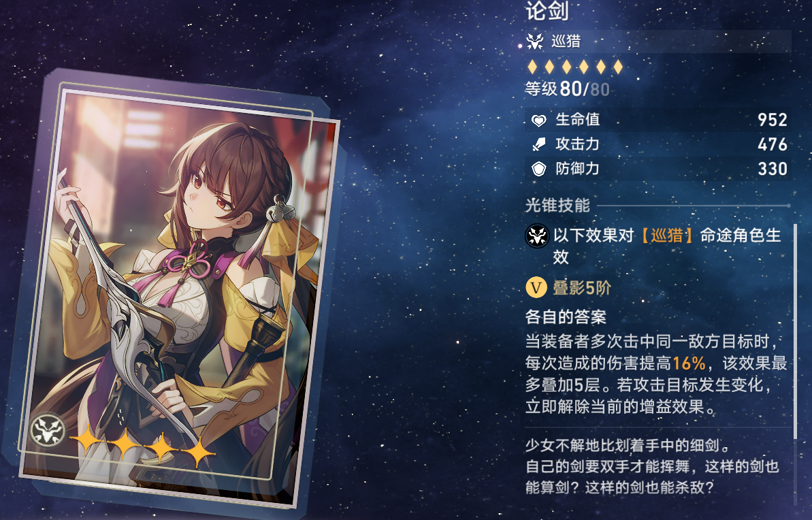
Task: Click the Hunt path icon beside 巡猎 label
Action: coord(535,41)
